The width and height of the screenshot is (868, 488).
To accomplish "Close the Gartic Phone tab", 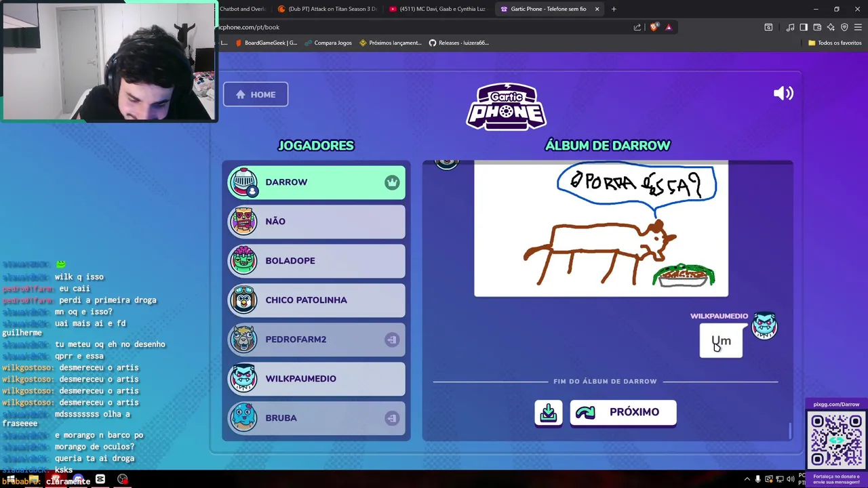I will pos(597,9).
